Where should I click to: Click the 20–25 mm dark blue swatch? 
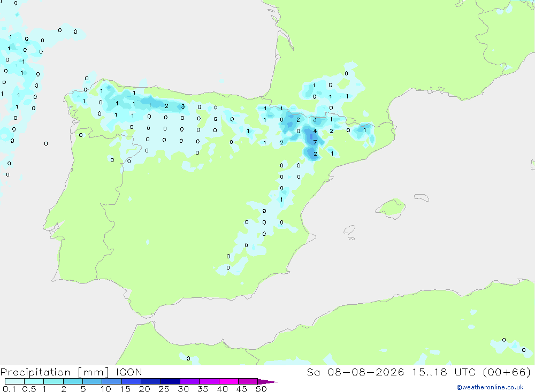tap(151, 381)
